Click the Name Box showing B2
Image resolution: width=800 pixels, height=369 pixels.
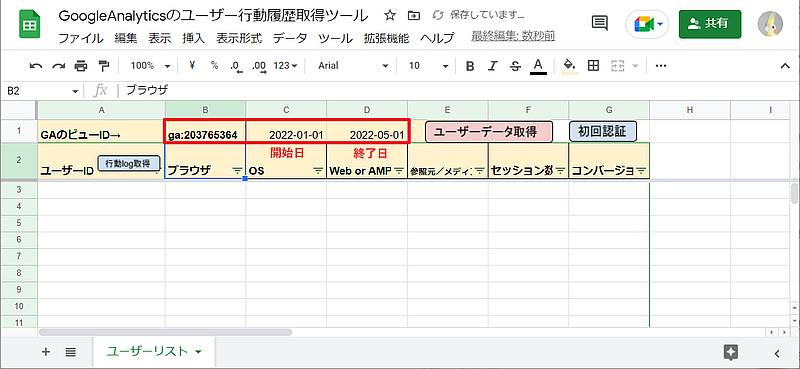36,91
